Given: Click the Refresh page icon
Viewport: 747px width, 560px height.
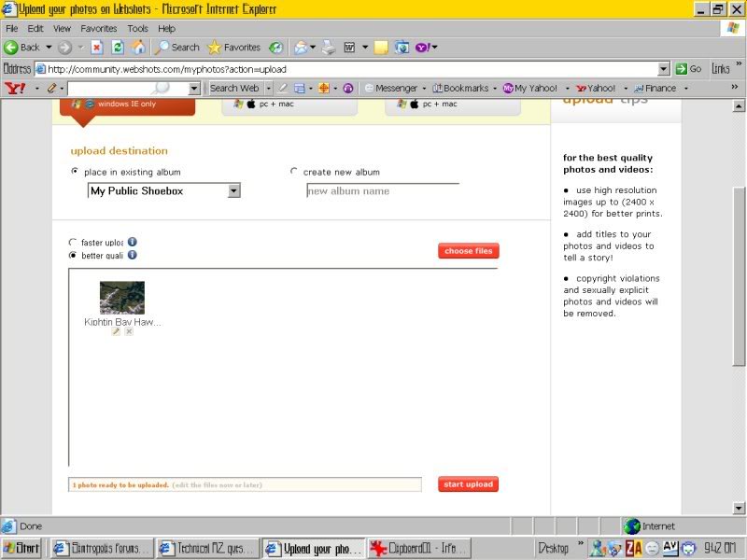Looking at the screenshot, I should click(118, 47).
